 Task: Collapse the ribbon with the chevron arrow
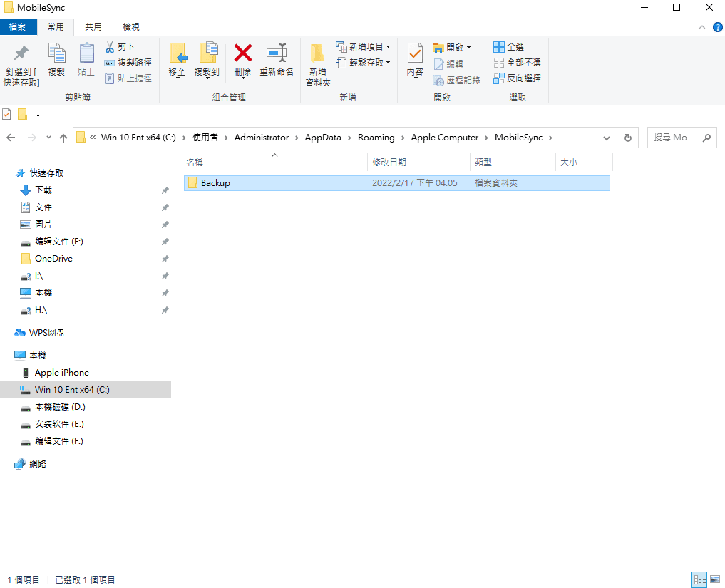click(x=699, y=26)
